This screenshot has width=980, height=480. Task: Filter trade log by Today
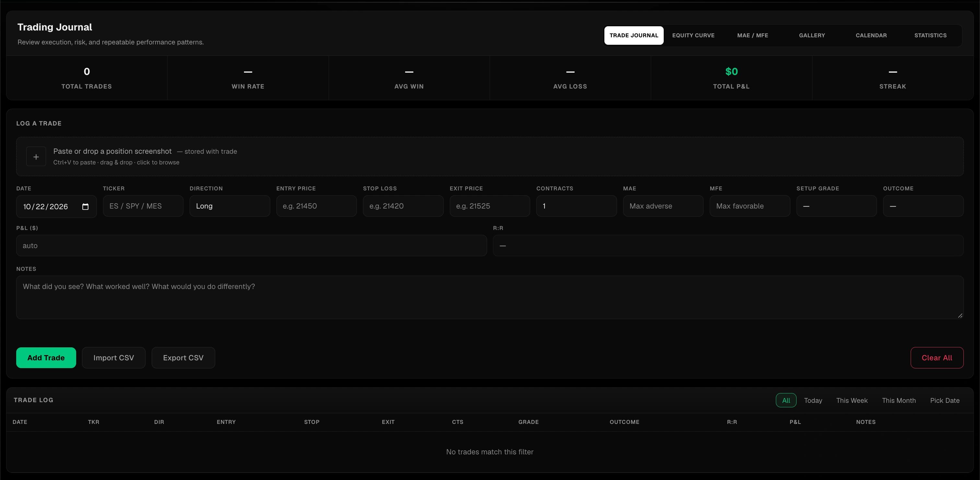[813, 401]
